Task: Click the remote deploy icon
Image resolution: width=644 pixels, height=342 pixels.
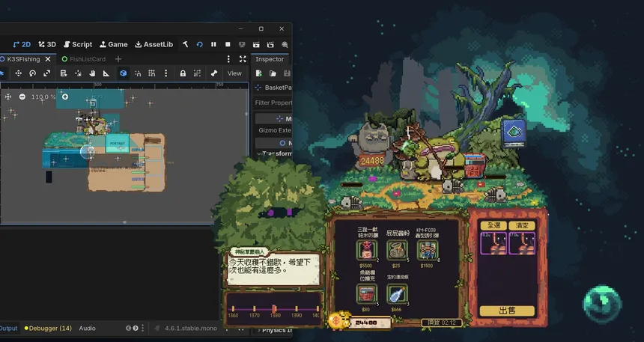Action: tap(242, 44)
